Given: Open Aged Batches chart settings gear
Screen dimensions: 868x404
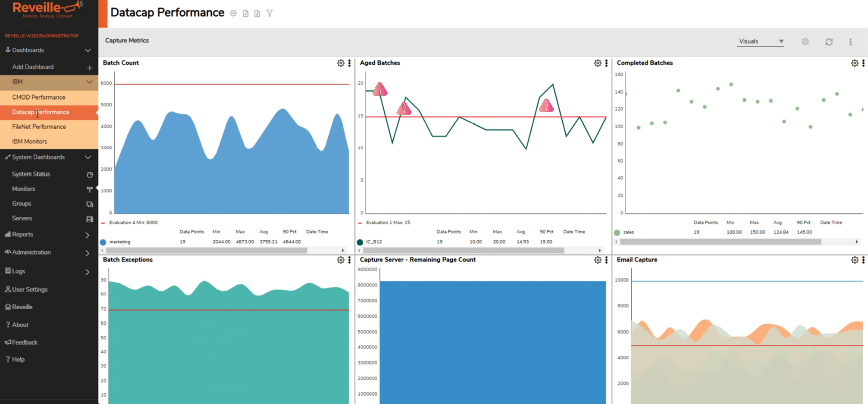Looking at the screenshot, I should click(598, 63).
